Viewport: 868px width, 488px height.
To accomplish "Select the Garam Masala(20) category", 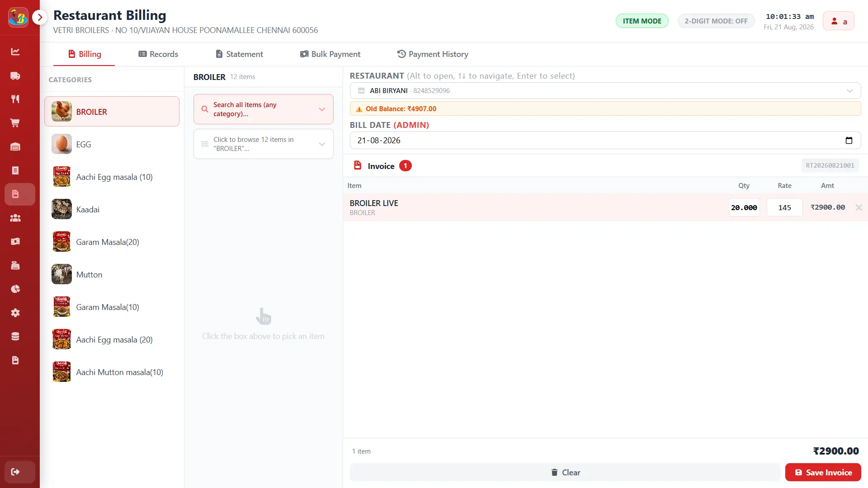I will (112, 242).
